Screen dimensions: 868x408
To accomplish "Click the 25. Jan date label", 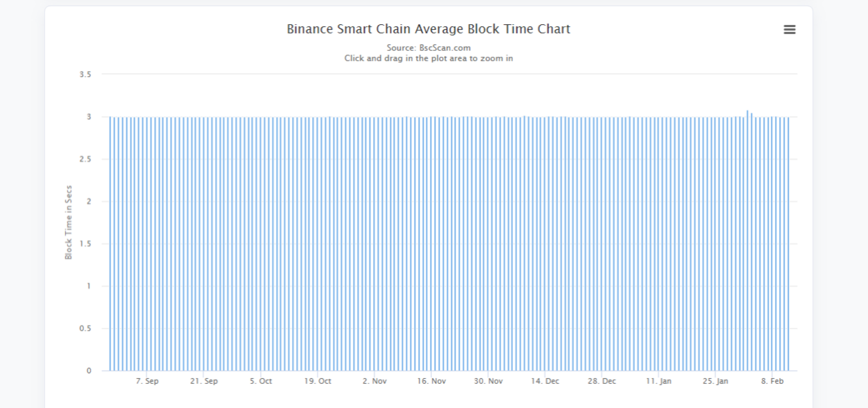I will point(715,382).
